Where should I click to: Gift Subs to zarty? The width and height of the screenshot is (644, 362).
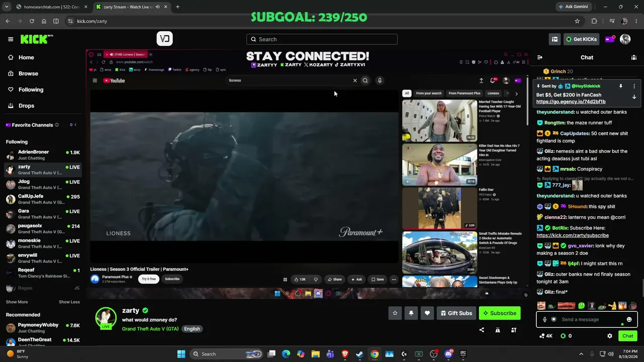(x=456, y=313)
